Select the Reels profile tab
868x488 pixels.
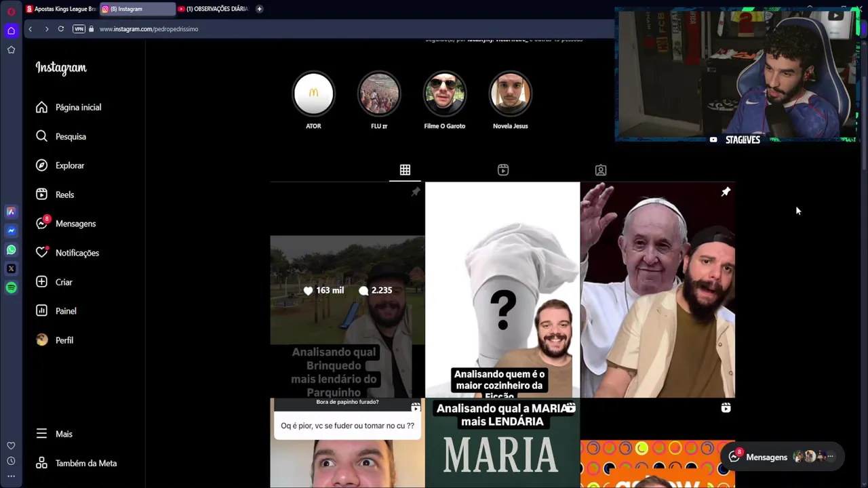pos(503,170)
